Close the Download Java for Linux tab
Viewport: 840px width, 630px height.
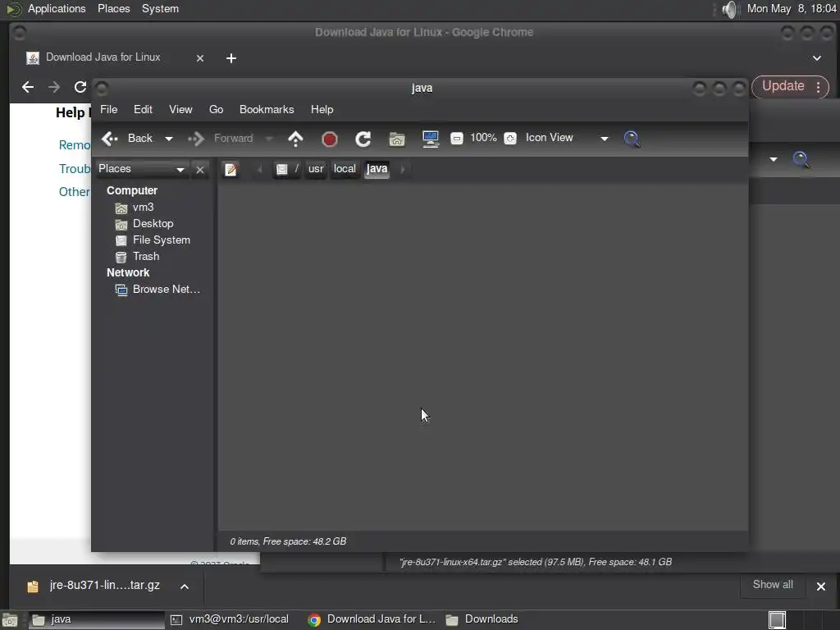tap(200, 58)
